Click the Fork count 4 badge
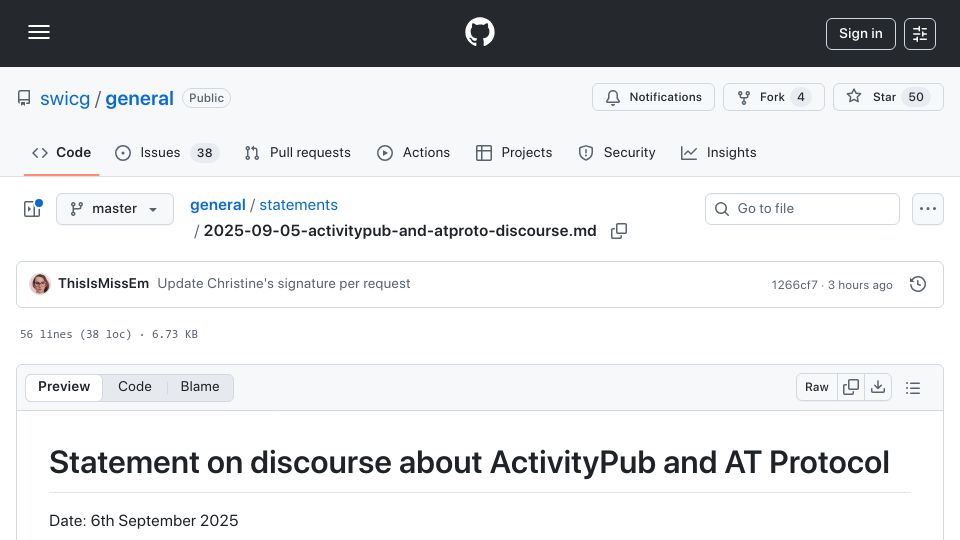The image size is (960, 540). 801,97
